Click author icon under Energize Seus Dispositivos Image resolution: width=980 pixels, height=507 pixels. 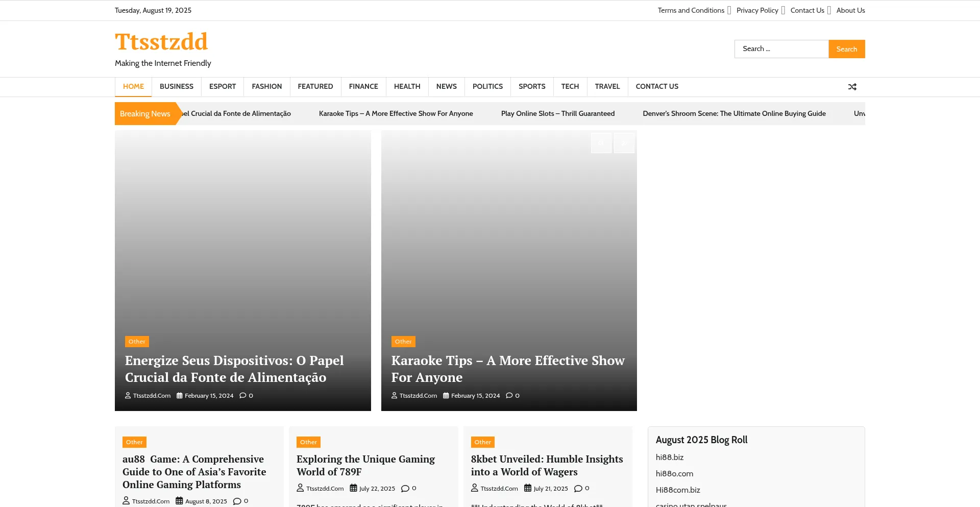coord(128,395)
